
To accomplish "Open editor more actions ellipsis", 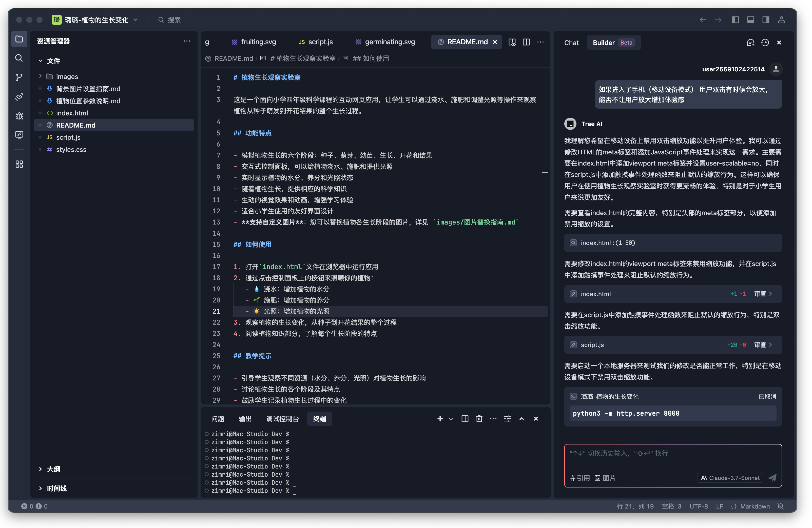I will (x=540, y=42).
